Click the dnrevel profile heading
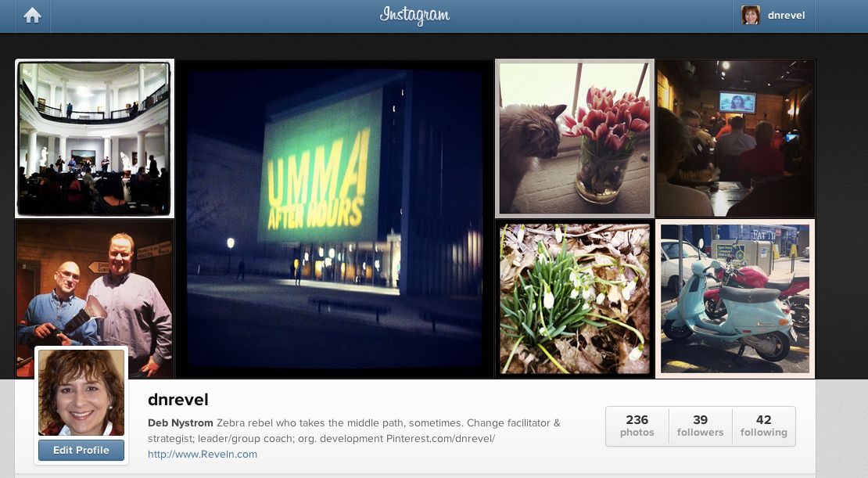Screen dimensions: 868x478 (x=178, y=399)
